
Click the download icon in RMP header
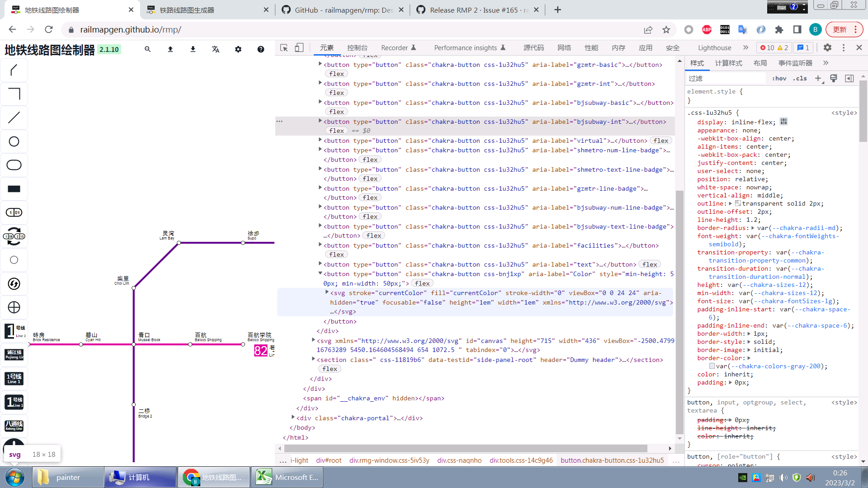click(193, 49)
